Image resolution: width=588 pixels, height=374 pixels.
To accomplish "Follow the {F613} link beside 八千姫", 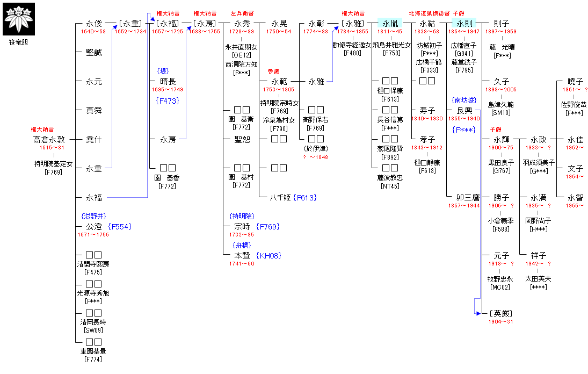I will 305,197.
